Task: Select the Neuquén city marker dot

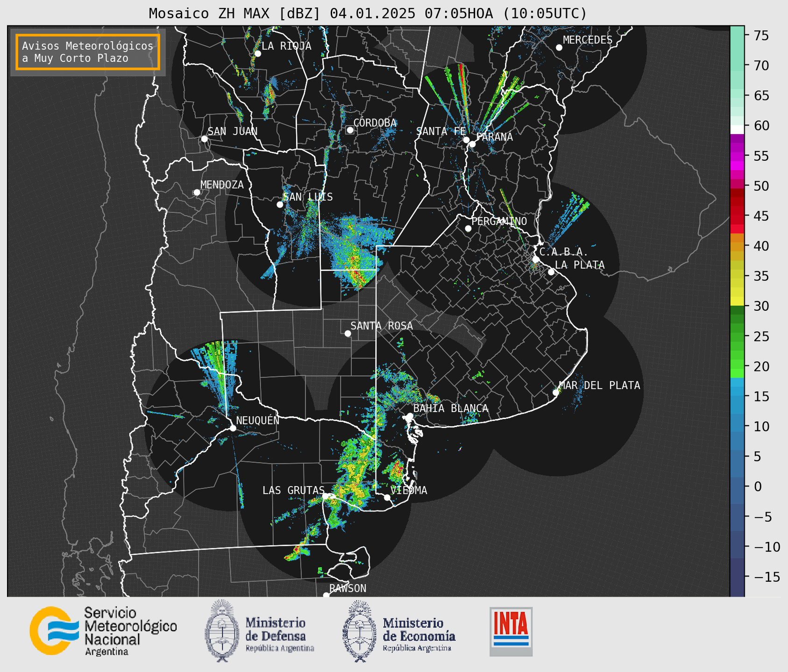Action: (233, 428)
